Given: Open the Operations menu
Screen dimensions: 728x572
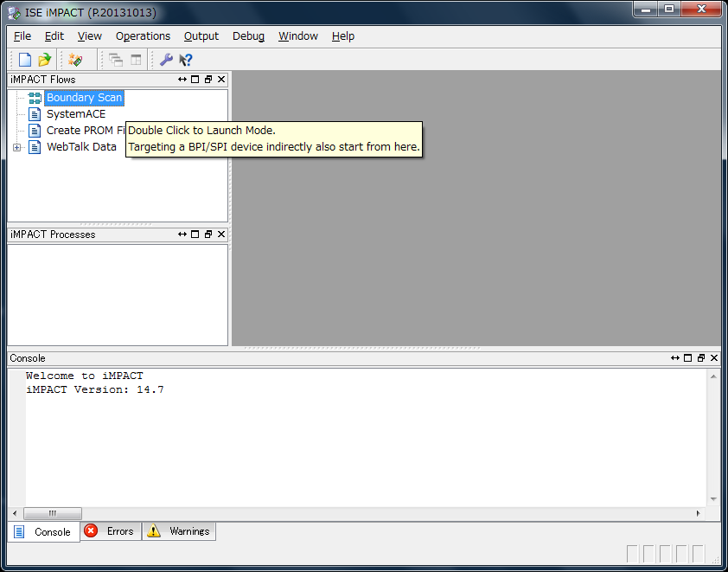Looking at the screenshot, I should pyautogui.click(x=143, y=36).
